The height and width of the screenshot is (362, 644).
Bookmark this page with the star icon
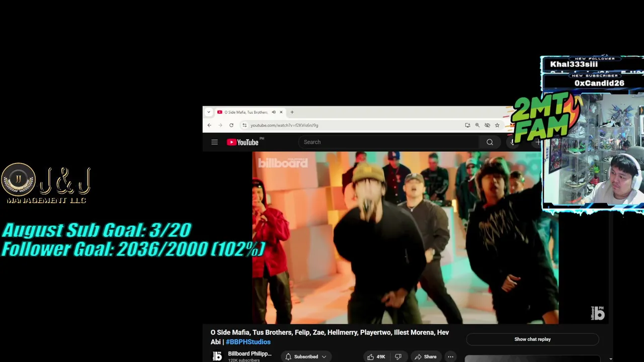(x=497, y=125)
